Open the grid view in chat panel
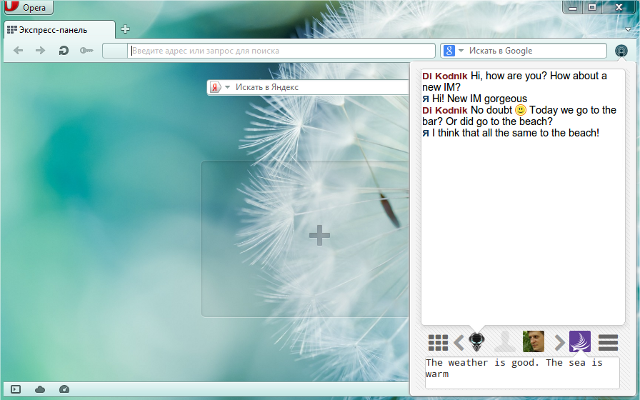This screenshot has height=400, width=640. (438, 341)
